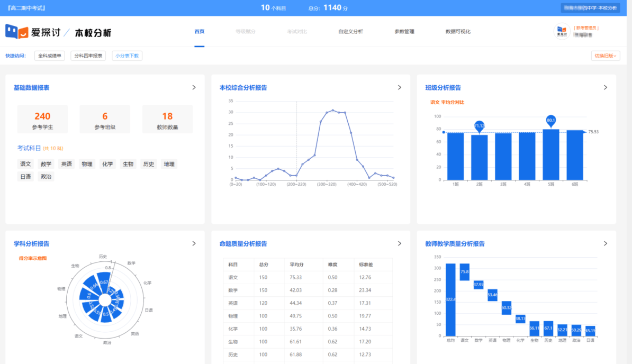
Task: Open the 分科四率报表 button
Action: click(x=88, y=56)
